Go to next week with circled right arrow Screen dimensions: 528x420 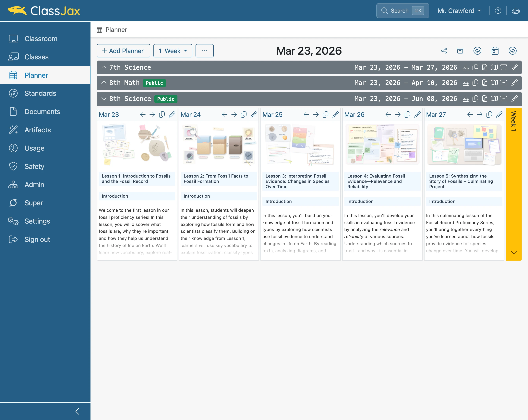[513, 51]
